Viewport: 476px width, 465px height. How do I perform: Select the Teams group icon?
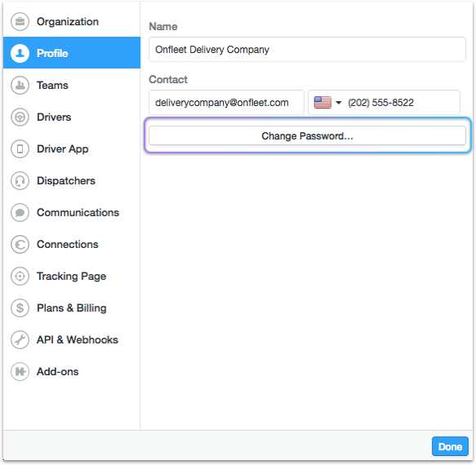20,85
